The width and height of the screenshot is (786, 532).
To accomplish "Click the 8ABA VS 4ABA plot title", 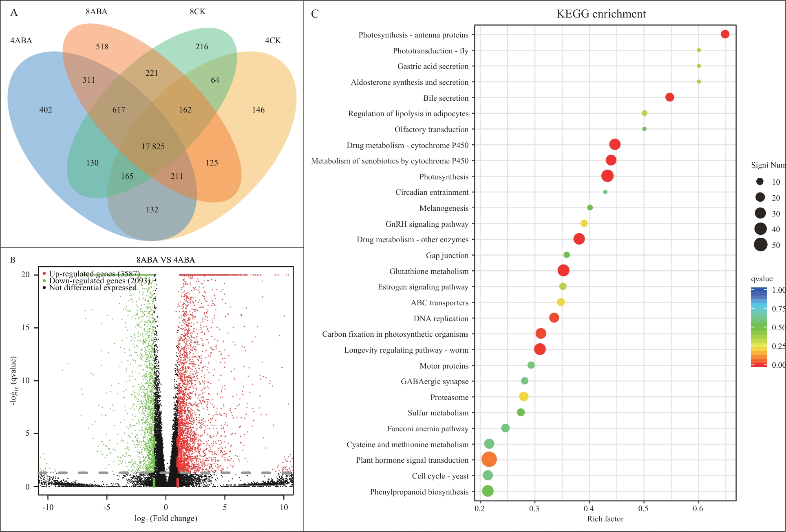I will coord(166,260).
